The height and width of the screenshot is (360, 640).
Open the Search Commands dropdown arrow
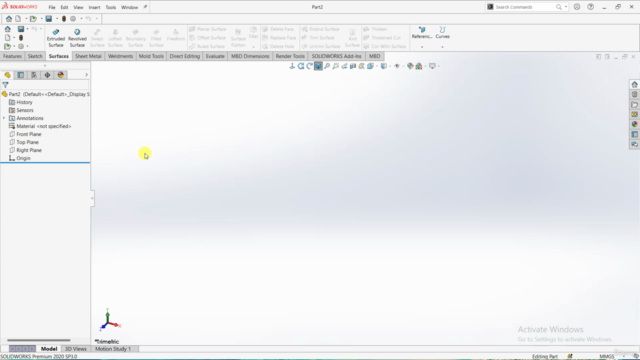566,7
